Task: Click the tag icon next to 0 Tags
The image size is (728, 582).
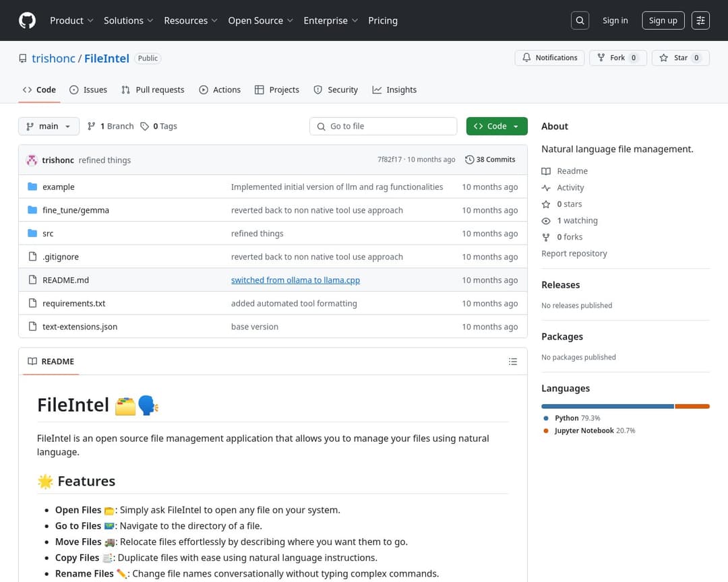Action: point(145,126)
